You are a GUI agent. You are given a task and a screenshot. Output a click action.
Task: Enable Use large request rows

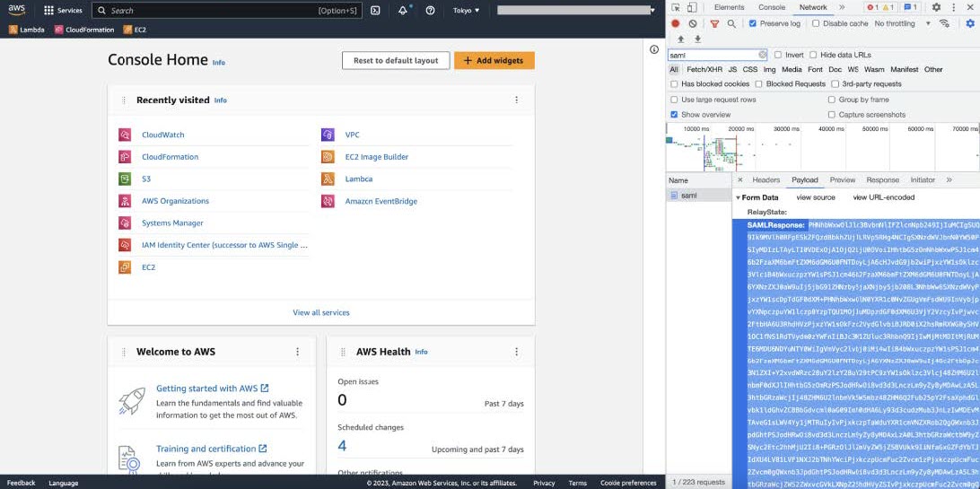point(674,100)
